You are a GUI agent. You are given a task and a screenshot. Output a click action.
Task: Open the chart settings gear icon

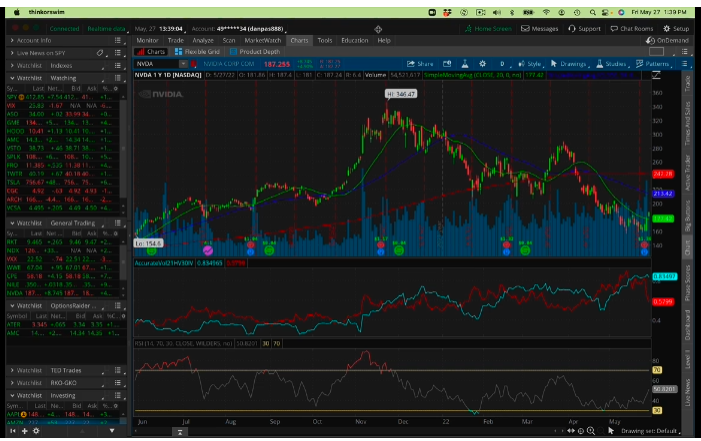point(482,64)
